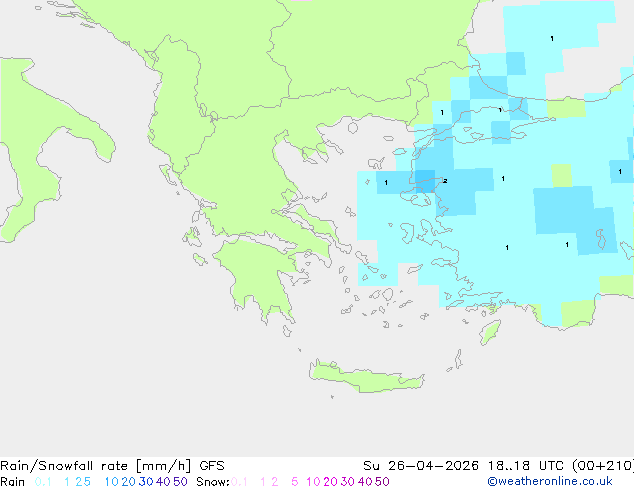Select the rain legend value 40
634x490 pixels.
(163, 482)
